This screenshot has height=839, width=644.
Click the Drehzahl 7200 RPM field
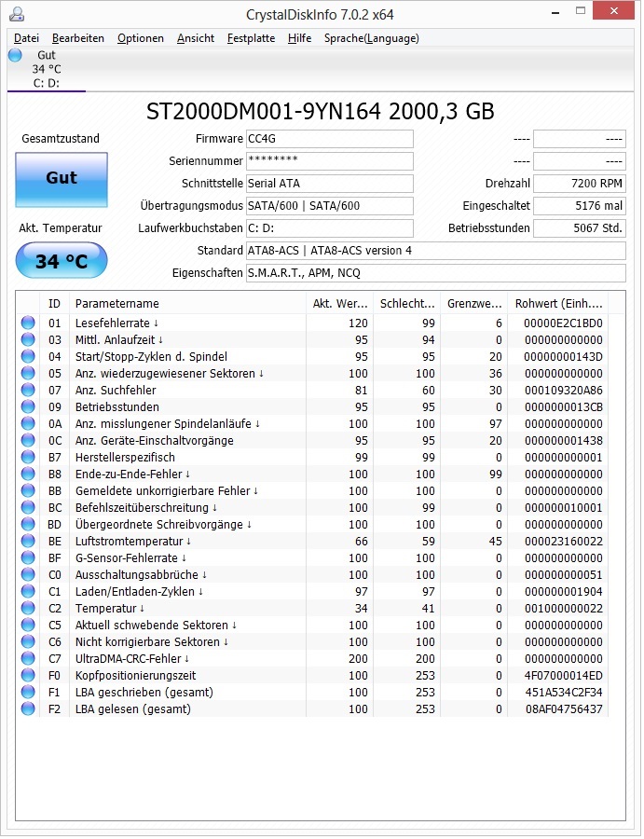tap(580, 184)
